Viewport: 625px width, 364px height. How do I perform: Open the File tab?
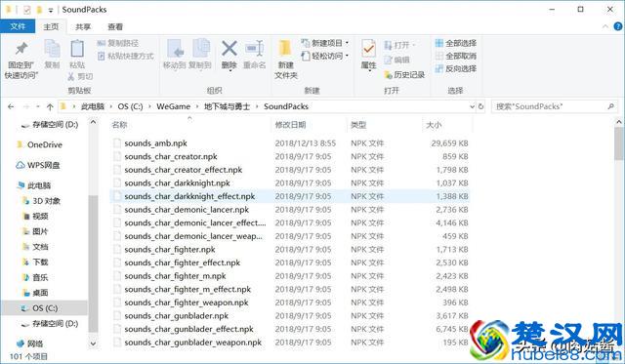pyautogui.click(x=18, y=26)
